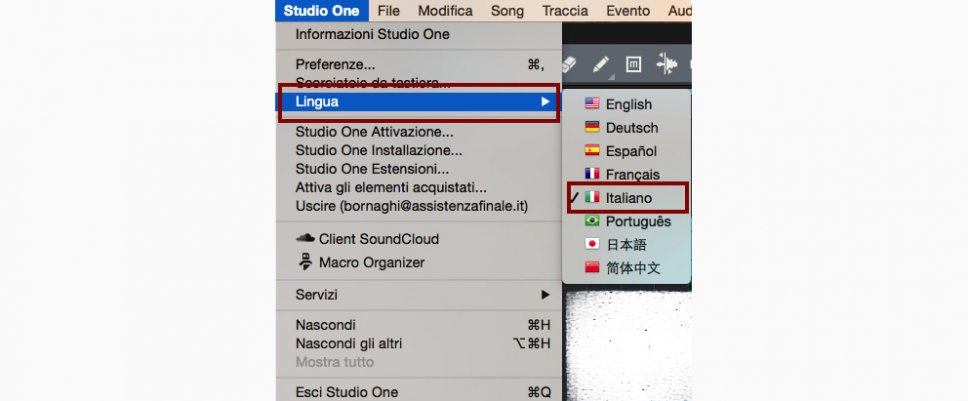Open the Traccia menu in menu bar
The width and height of the screenshot is (968, 401).
[565, 10]
